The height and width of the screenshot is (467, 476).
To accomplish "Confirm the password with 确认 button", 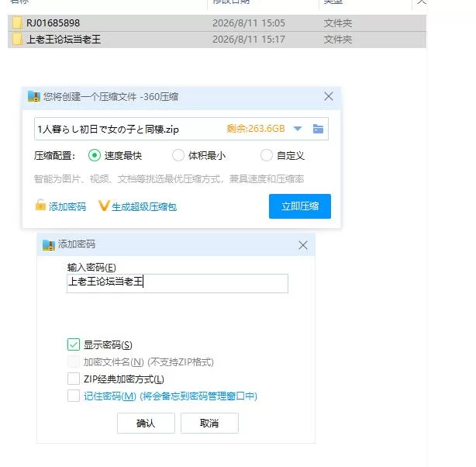I will coord(146,423).
